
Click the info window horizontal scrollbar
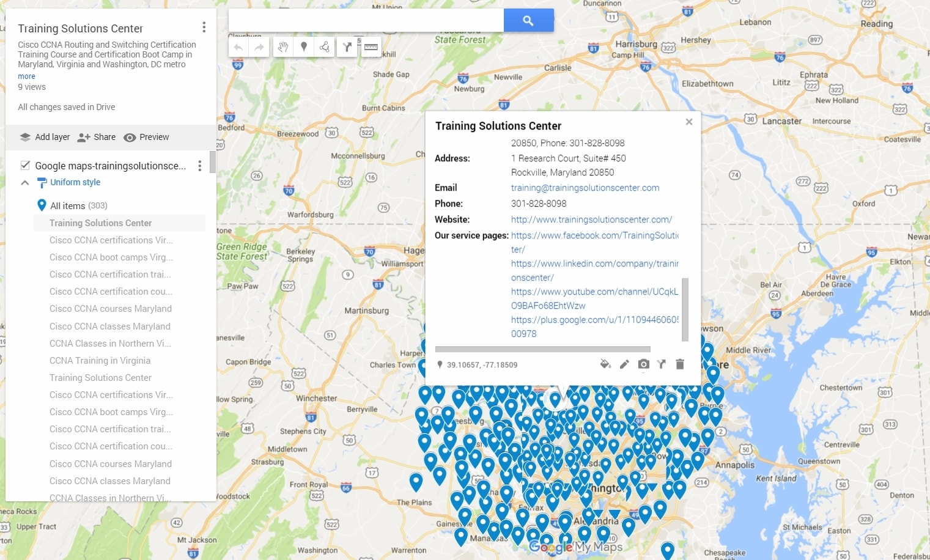click(542, 349)
